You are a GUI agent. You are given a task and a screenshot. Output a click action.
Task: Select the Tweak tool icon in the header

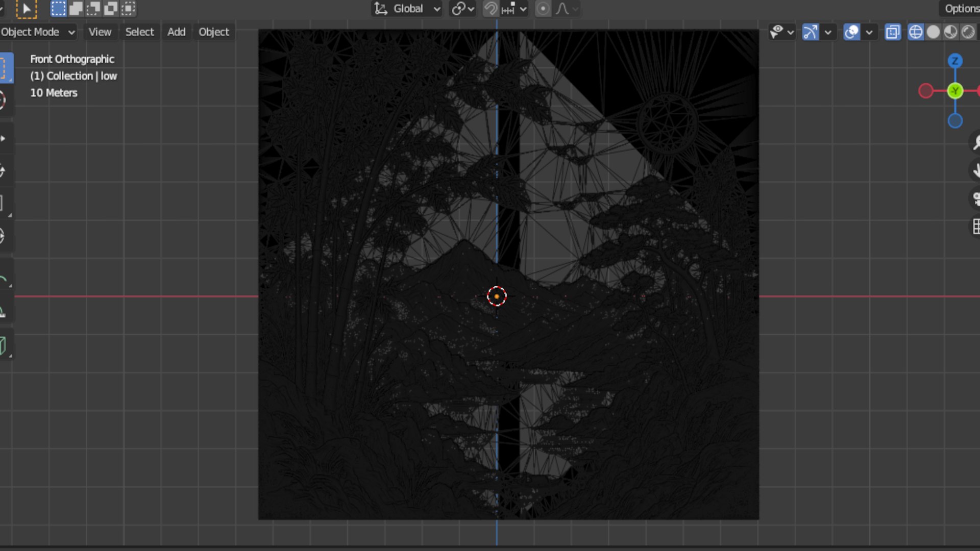[x=26, y=8]
